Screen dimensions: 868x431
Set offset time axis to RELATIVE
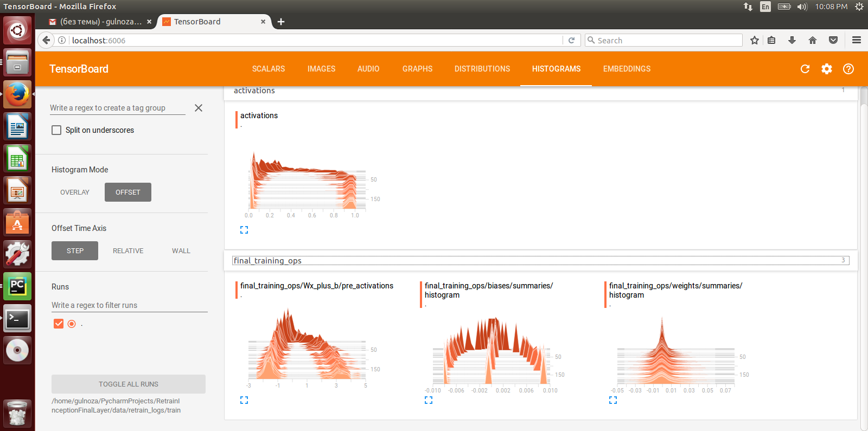click(x=128, y=251)
